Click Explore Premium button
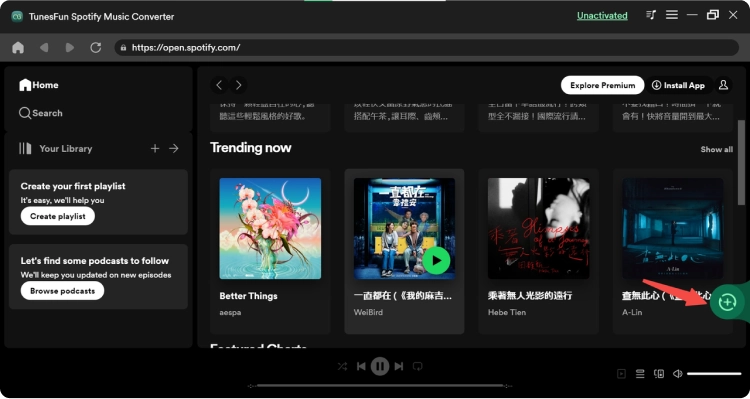 (603, 85)
